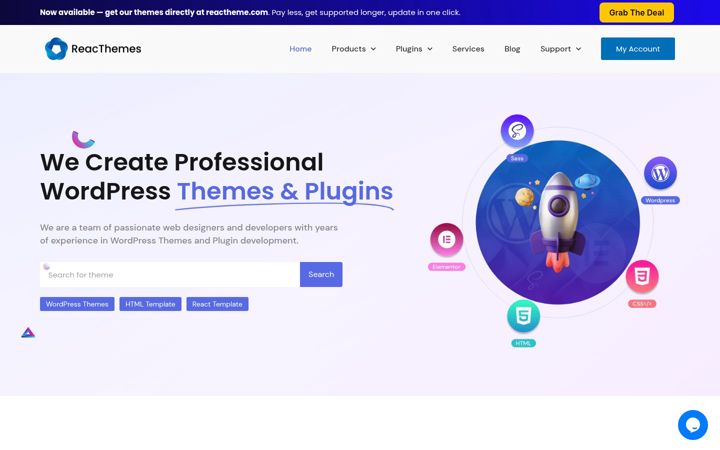Expand the Plugins dropdown menu
Image resolution: width=720 pixels, height=450 pixels.
coord(414,49)
